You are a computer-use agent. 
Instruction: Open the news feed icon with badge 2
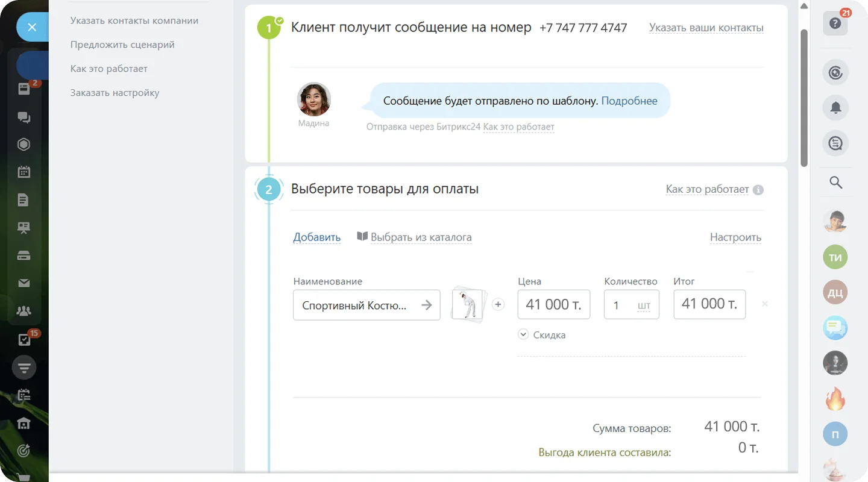(24, 89)
